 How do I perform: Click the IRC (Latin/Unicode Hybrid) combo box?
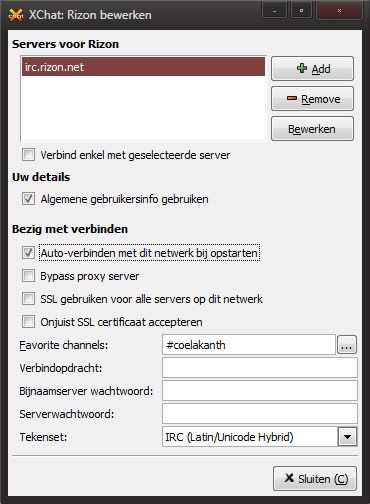click(259, 437)
